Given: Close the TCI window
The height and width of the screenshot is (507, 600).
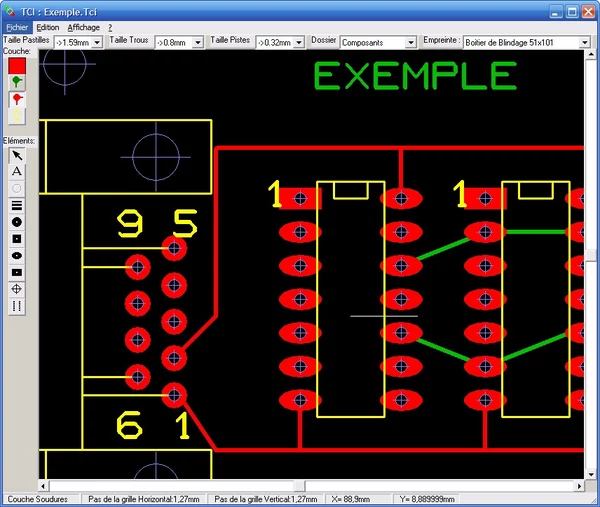Looking at the screenshot, I should pyautogui.click(x=588, y=12).
